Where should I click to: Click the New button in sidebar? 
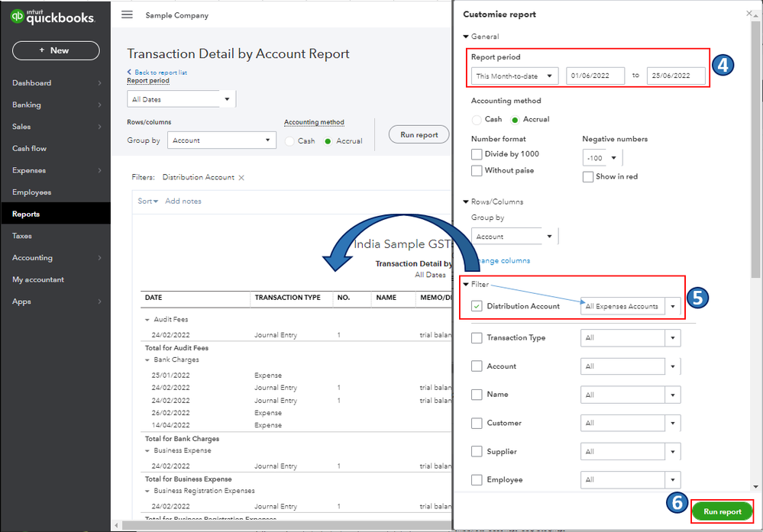pyautogui.click(x=55, y=50)
